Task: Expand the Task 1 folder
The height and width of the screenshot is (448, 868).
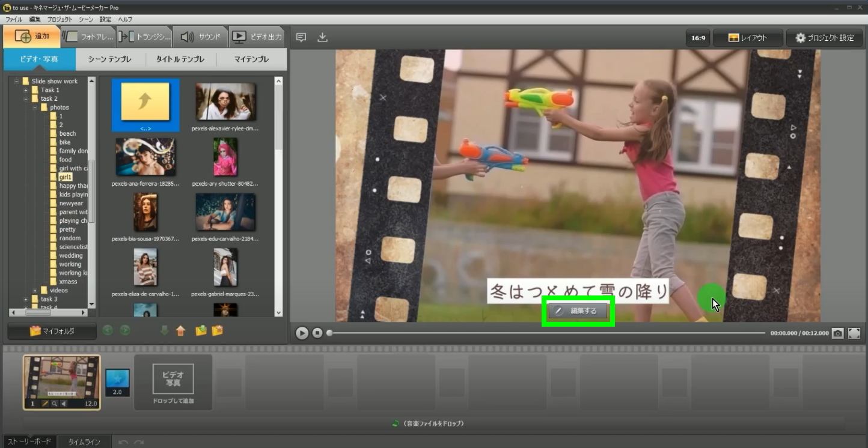Action: [26, 90]
